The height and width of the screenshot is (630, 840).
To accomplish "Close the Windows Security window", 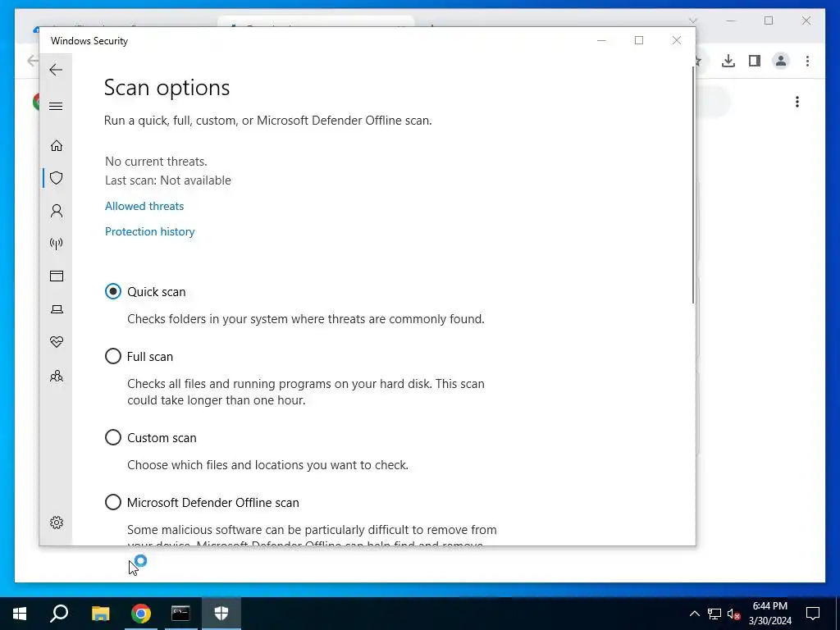I will click(x=677, y=41).
